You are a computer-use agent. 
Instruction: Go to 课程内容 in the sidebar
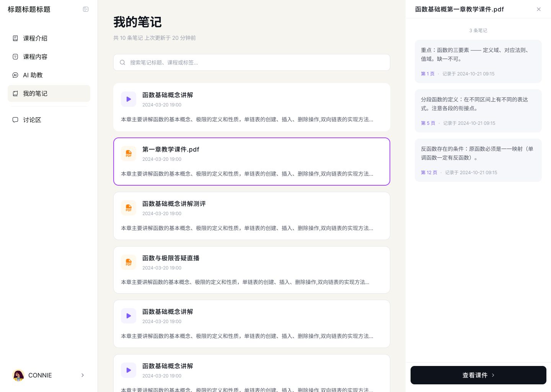click(35, 57)
